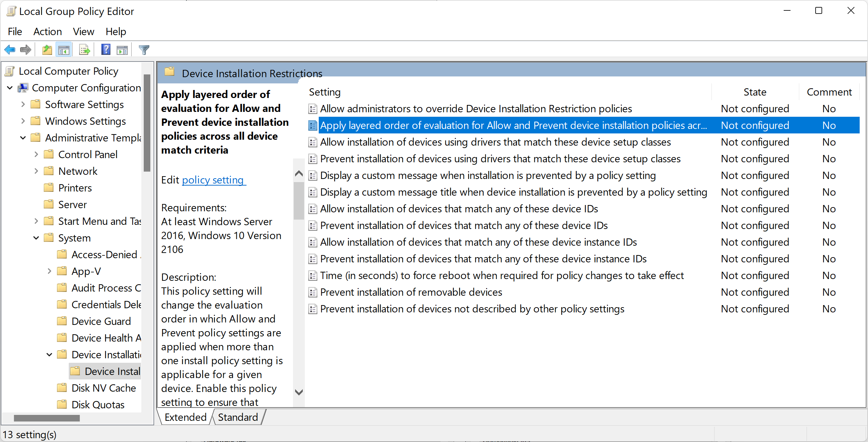
Task: Click the description pane scroll-down arrow
Action: (x=299, y=392)
